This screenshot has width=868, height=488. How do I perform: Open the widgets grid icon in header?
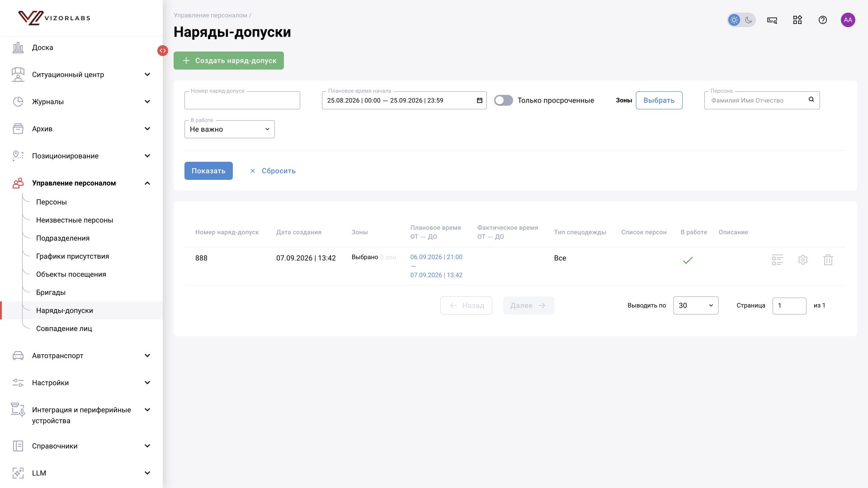tap(797, 20)
